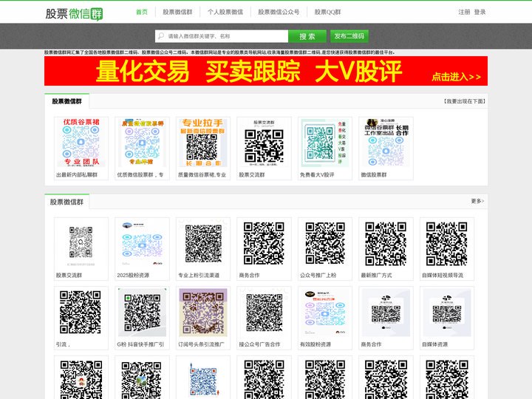Click the 2025股粉资源 caption text

[133, 275]
